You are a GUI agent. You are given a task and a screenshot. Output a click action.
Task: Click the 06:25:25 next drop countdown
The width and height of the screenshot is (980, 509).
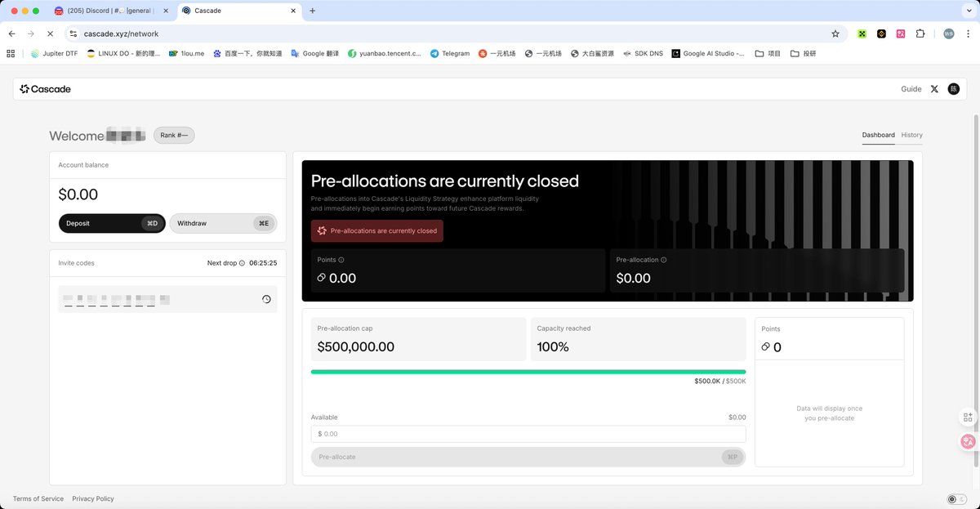point(263,263)
